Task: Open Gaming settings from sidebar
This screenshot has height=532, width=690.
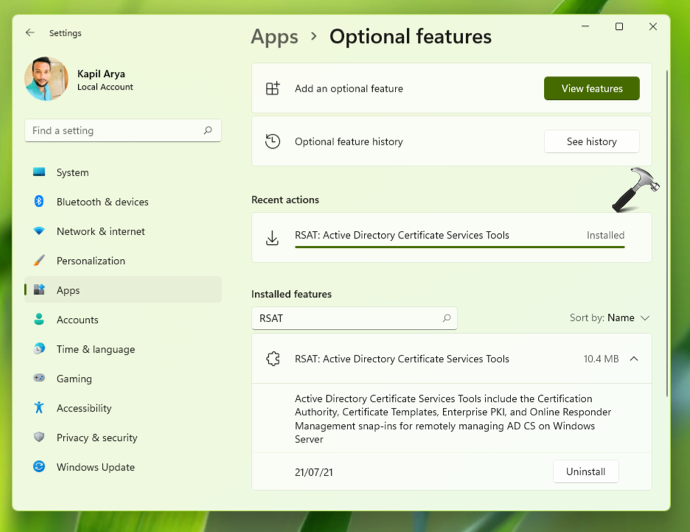Action: pos(74,379)
